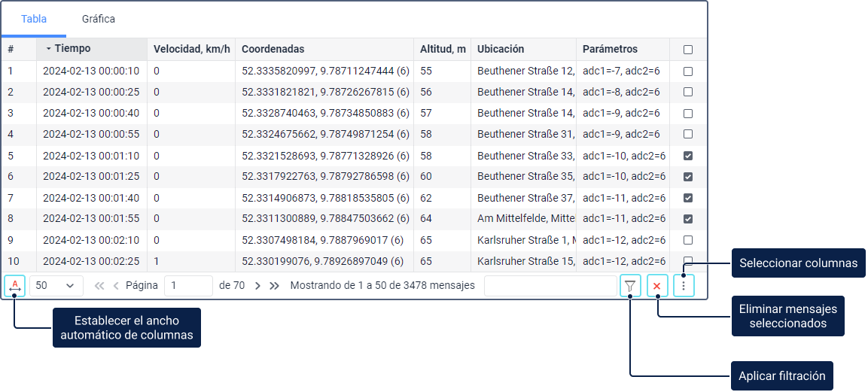868x392 pixels.
Task: Select the Tabla tab
Action: click(34, 19)
